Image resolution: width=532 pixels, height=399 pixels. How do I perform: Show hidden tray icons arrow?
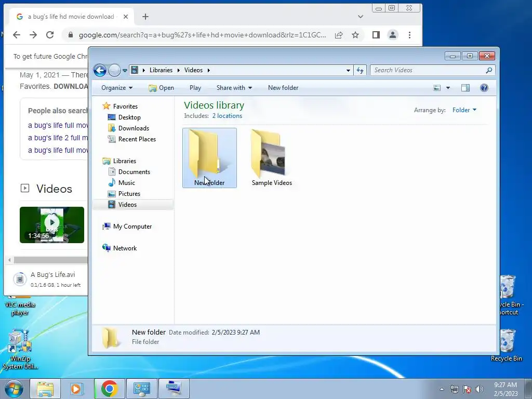(x=442, y=389)
